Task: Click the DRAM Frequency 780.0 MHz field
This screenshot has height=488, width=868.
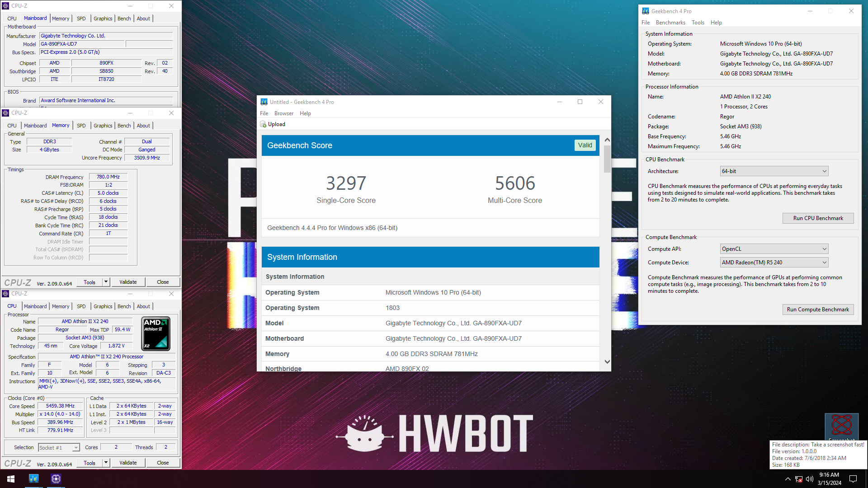Action: click(x=108, y=177)
